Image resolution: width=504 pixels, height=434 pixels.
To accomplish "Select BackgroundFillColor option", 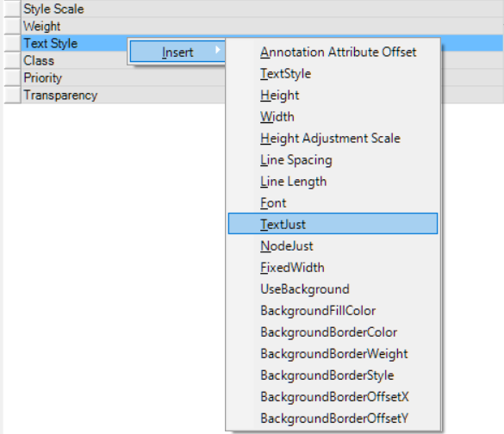I will tap(333, 310).
